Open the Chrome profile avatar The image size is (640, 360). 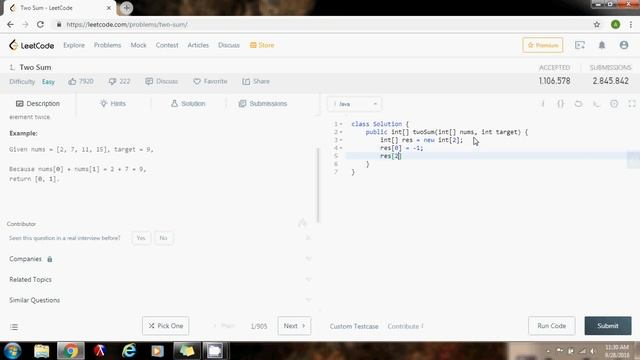tap(616, 24)
